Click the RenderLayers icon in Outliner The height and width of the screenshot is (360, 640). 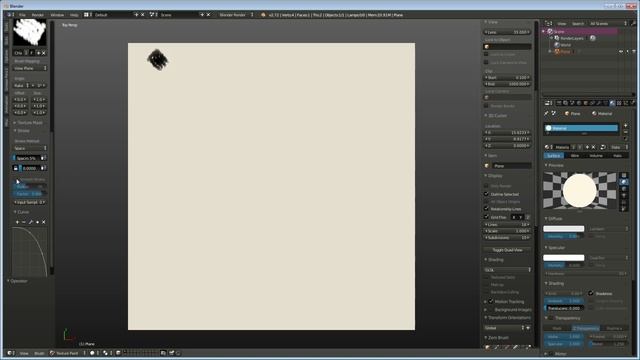point(557,38)
